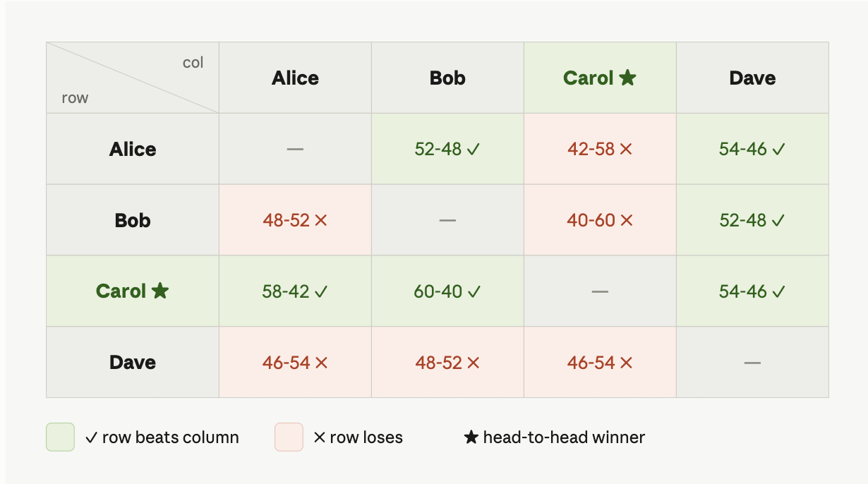
Task: Select the Bob column header
Action: (x=447, y=78)
